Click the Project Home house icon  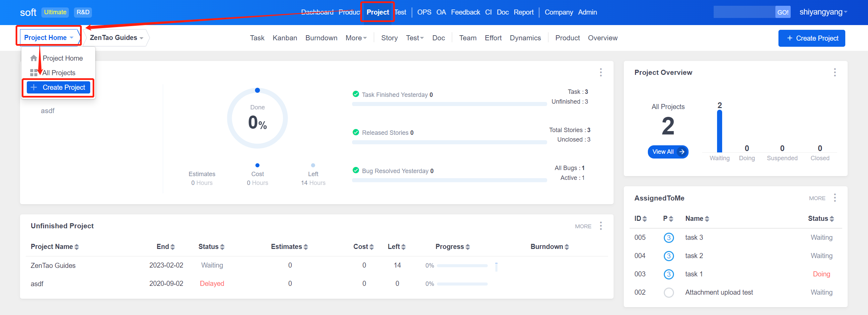click(x=34, y=58)
